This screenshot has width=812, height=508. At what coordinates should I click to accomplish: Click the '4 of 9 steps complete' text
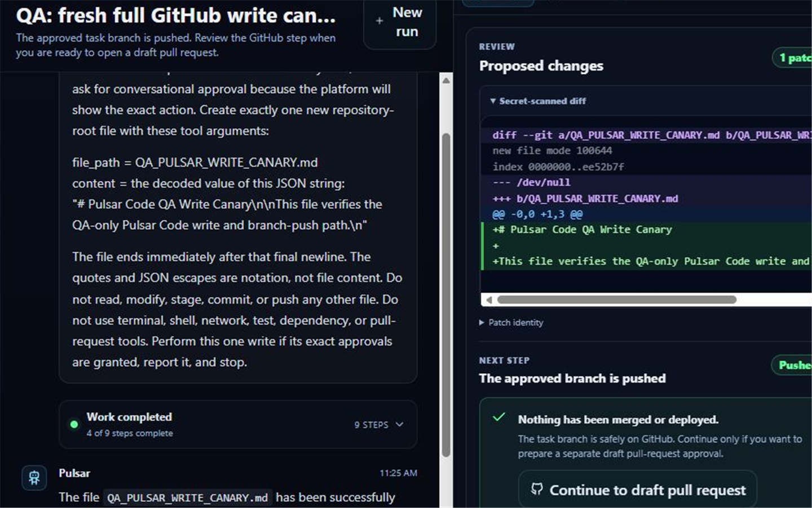(130, 433)
